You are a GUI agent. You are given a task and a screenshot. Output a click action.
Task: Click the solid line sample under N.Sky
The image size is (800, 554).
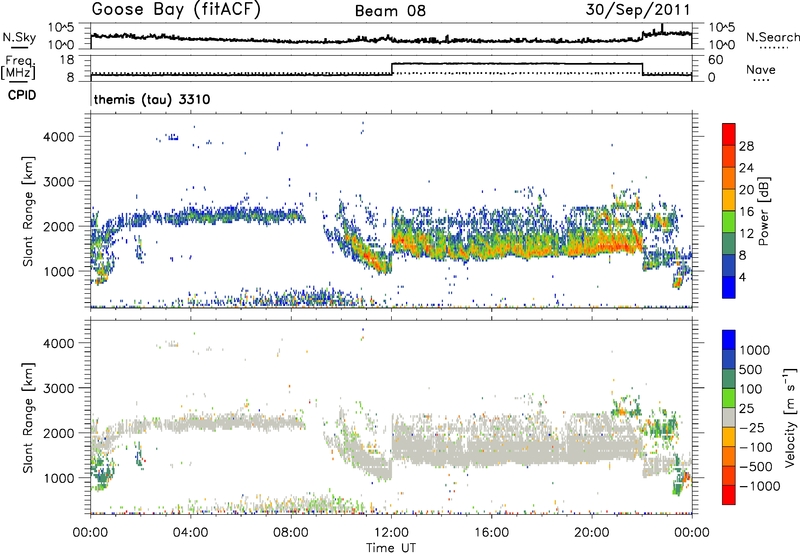coord(19,47)
